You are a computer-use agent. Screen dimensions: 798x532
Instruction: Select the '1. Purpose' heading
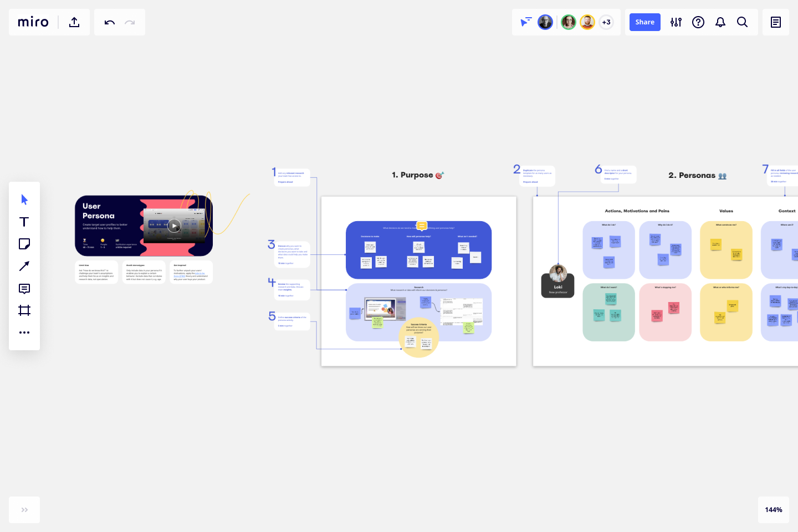[x=418, y=175]
